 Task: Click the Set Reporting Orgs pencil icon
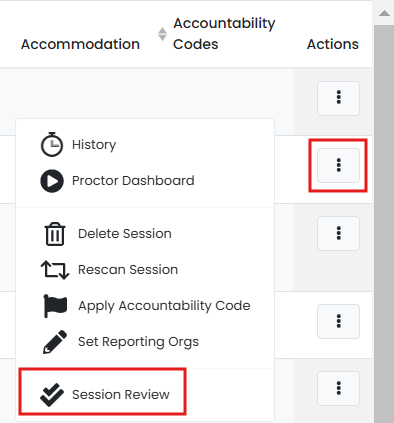(55, 342)
